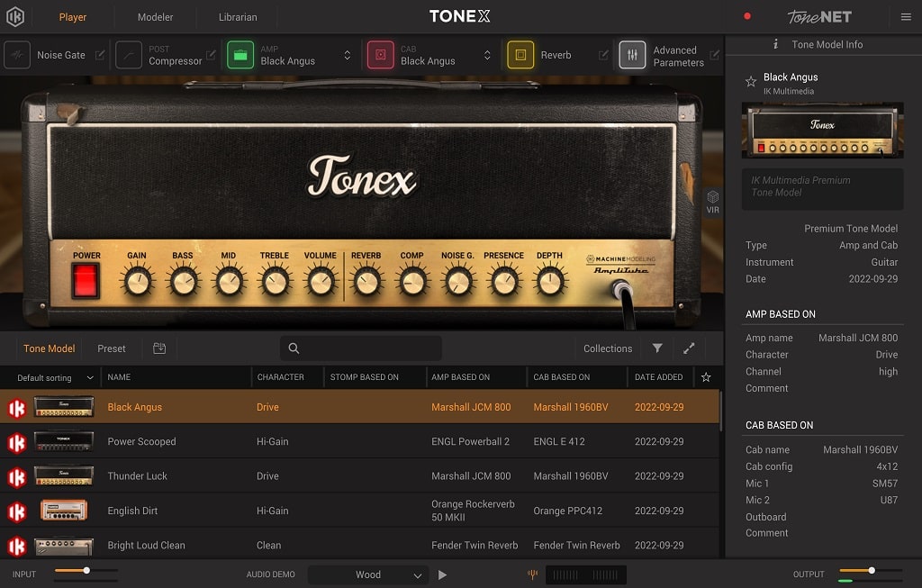Toggle the Noise Gate on/off icon

click(17, 55)
